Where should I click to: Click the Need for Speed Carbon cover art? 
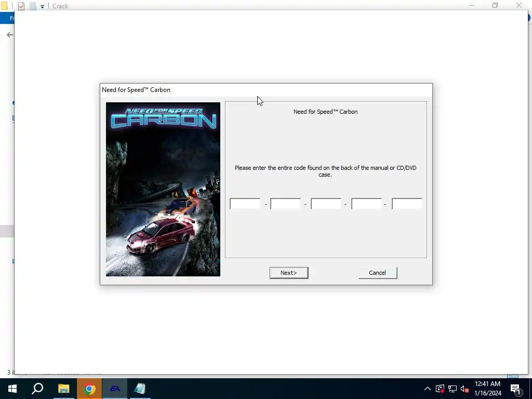pyautogui.click(x=163, y=189)
